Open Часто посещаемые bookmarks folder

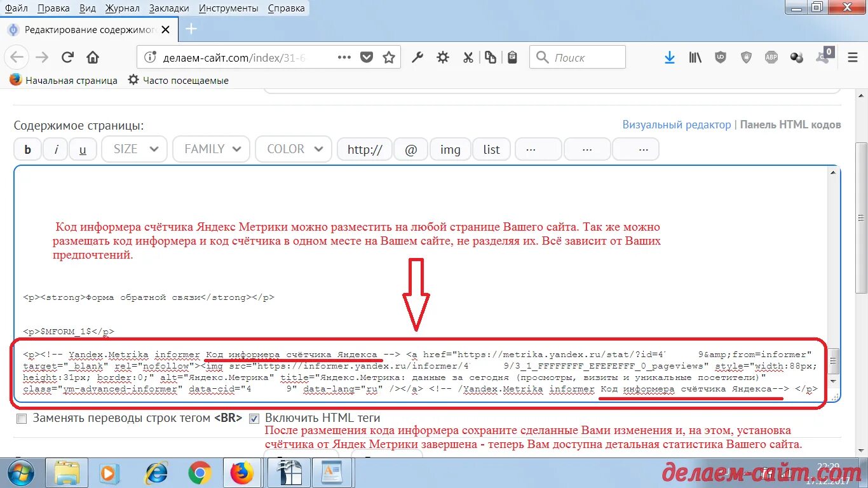point(179,81)
